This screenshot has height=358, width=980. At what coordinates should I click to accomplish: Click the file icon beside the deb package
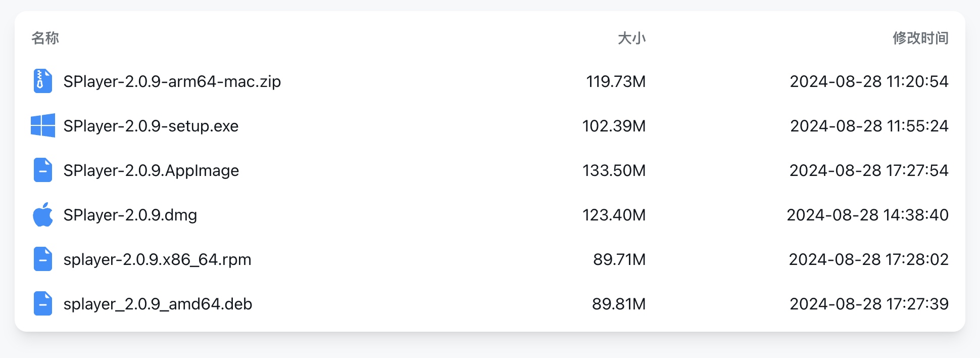(43, 304)
